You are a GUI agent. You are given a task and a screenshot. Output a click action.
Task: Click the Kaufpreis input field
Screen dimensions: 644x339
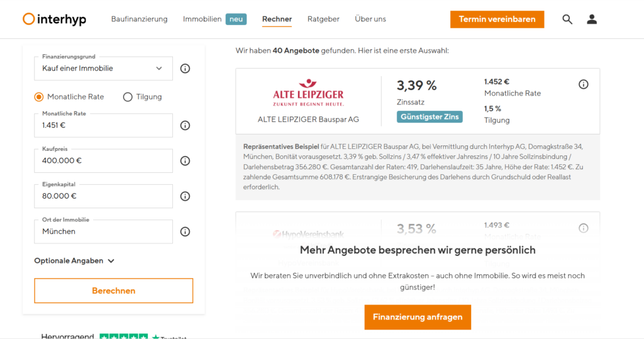point(103,161)
